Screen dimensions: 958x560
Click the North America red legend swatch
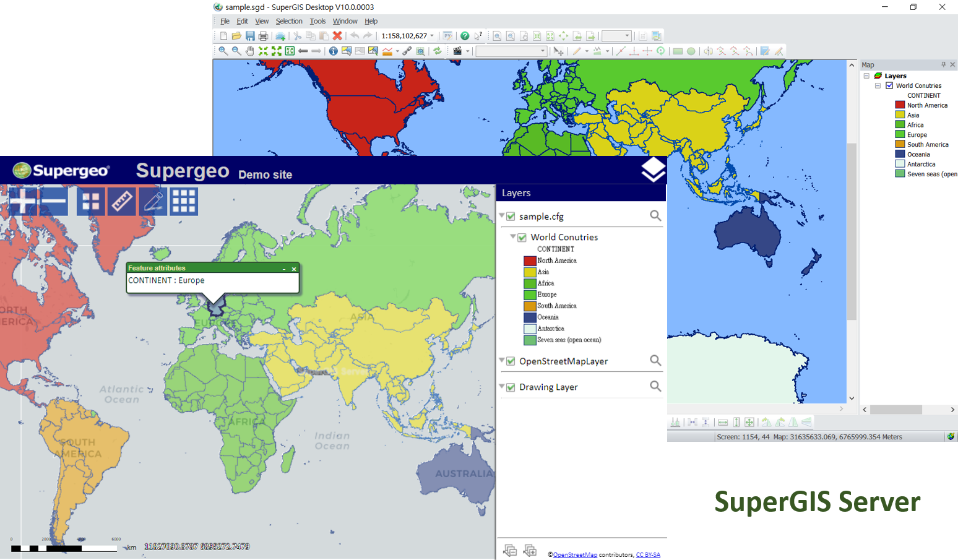[530, 261]
